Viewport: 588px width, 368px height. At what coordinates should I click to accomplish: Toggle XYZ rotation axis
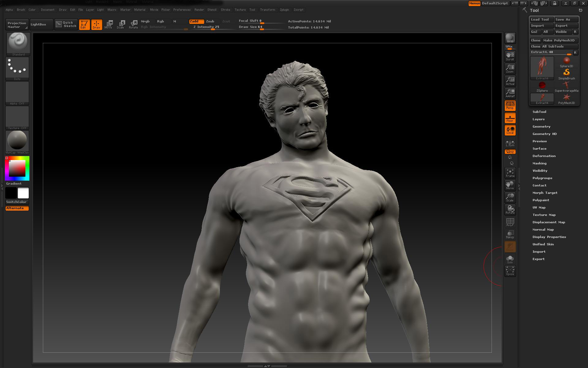click(x=510, y=152)
